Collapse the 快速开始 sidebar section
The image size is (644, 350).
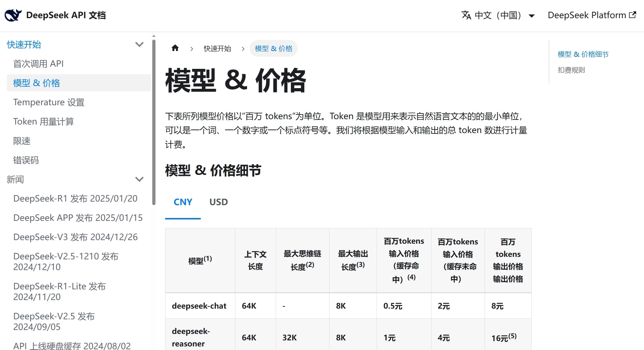click(139, 44)
